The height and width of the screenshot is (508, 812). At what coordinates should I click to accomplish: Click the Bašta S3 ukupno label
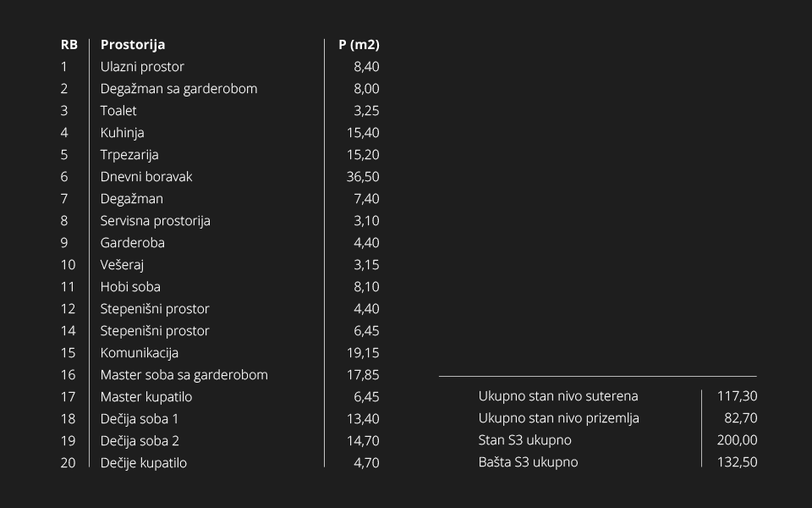point(528,462)
